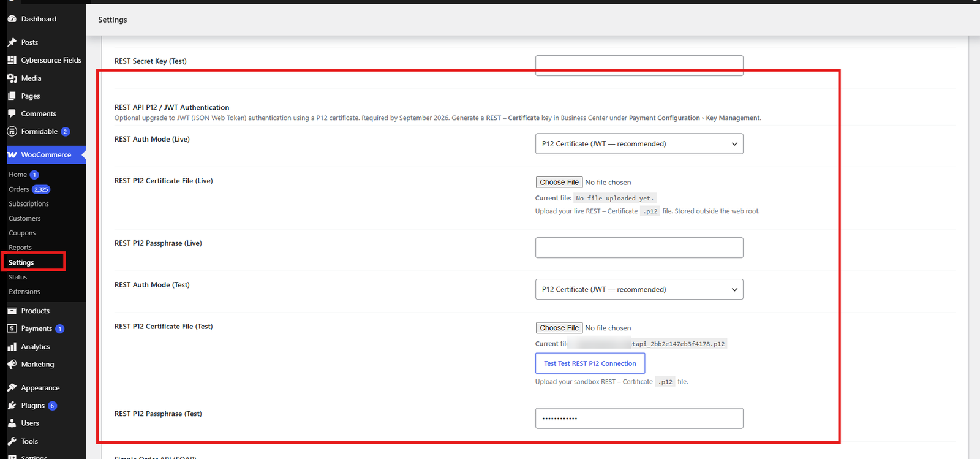Click the Users person icon
This screenshot has width=980, height=459.
[12, 423]
